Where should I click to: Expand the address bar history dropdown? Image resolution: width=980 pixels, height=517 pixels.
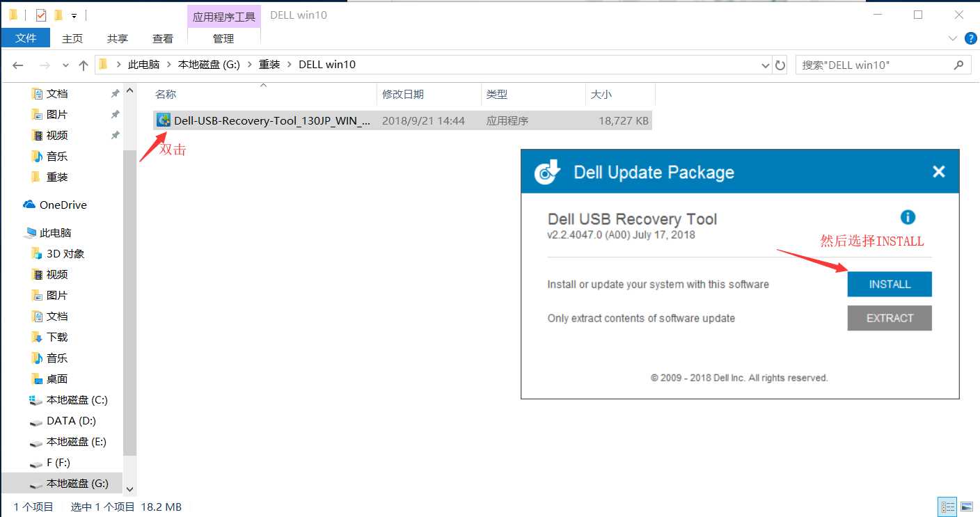pos(766,65)
